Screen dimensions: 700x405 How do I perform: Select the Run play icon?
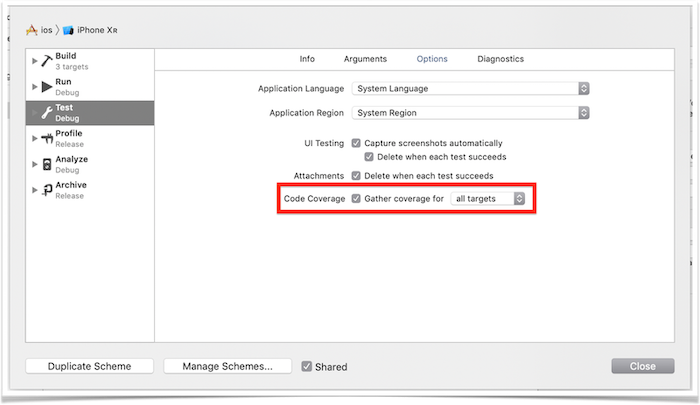click(x=47, y=87)
